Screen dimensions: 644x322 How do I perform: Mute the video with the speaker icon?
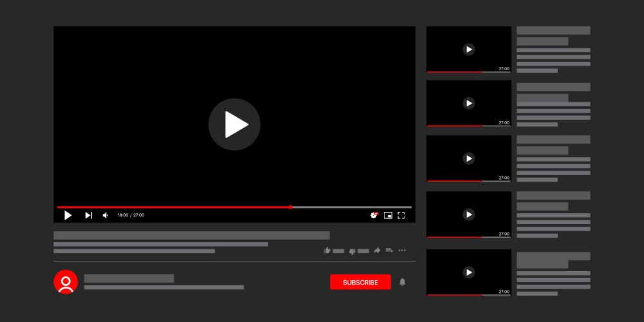(x=106, y=215)
